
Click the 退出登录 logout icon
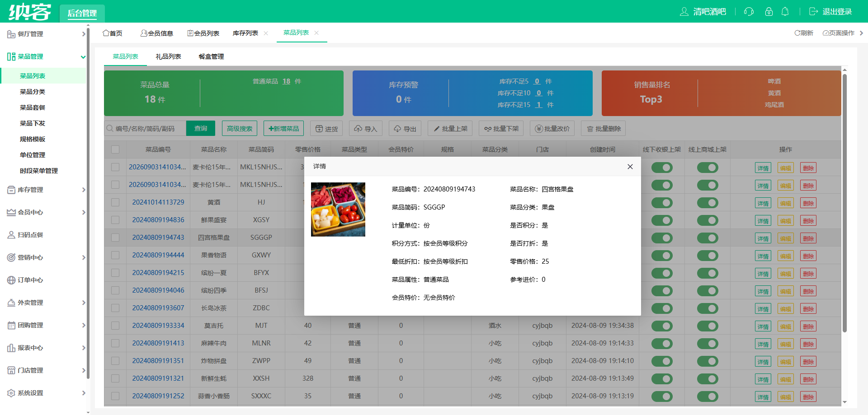tap(813, 12)
